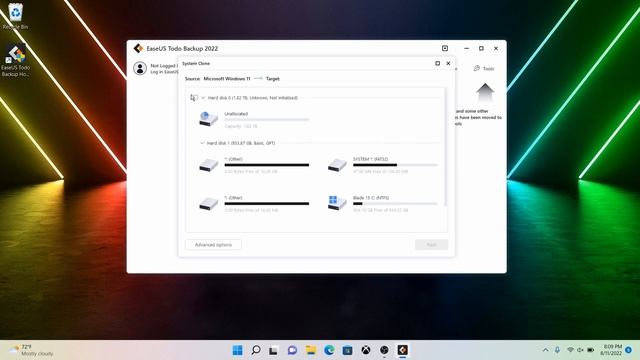Click Source: Microsoft Windows 11 label
Image resolution: width=640 pixels, height=360 pixels.
pos(217,79)
